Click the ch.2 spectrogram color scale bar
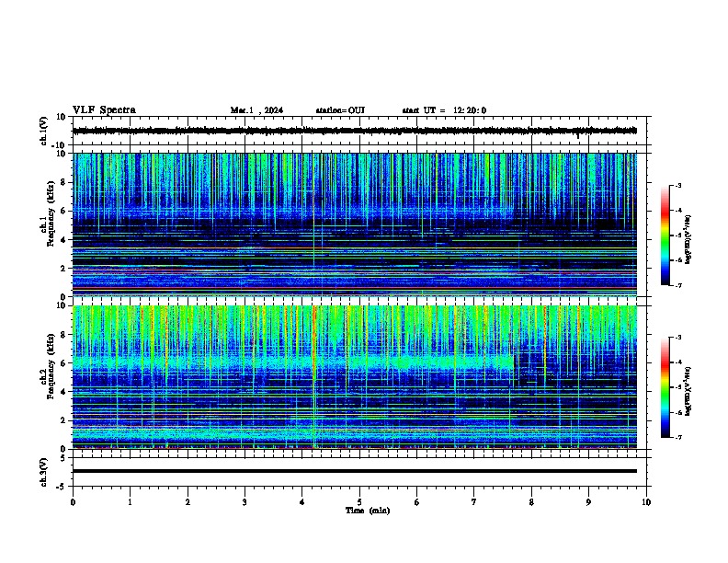728x563 pixels. click(x=665, y=387)
